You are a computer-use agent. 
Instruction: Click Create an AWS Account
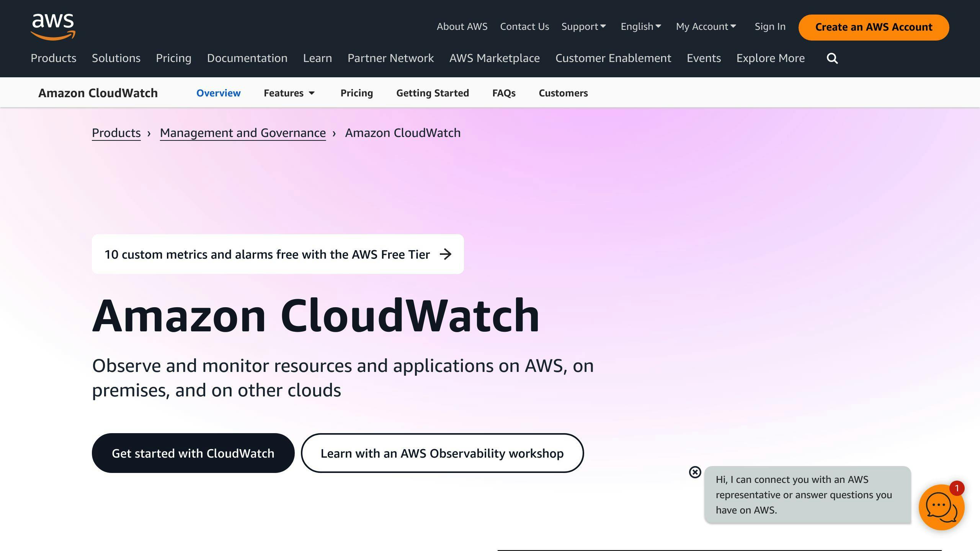tap(874, 27)
